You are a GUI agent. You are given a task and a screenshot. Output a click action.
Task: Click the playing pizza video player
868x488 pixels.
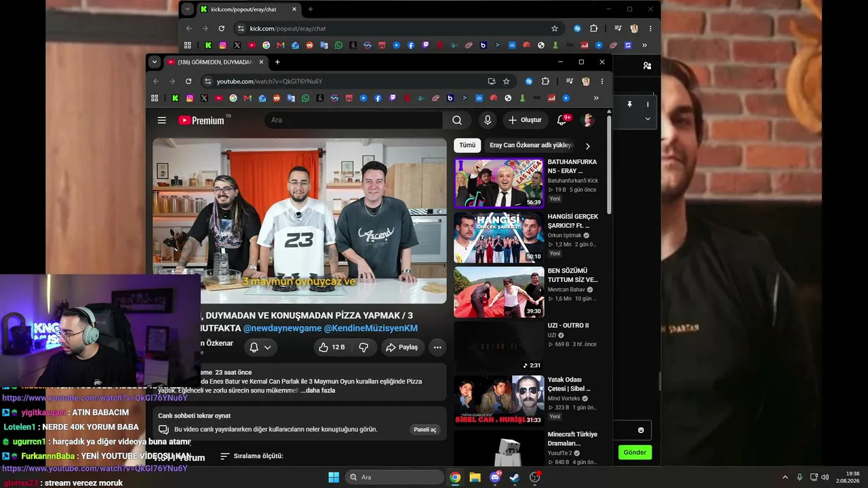(x=300, y=221)
